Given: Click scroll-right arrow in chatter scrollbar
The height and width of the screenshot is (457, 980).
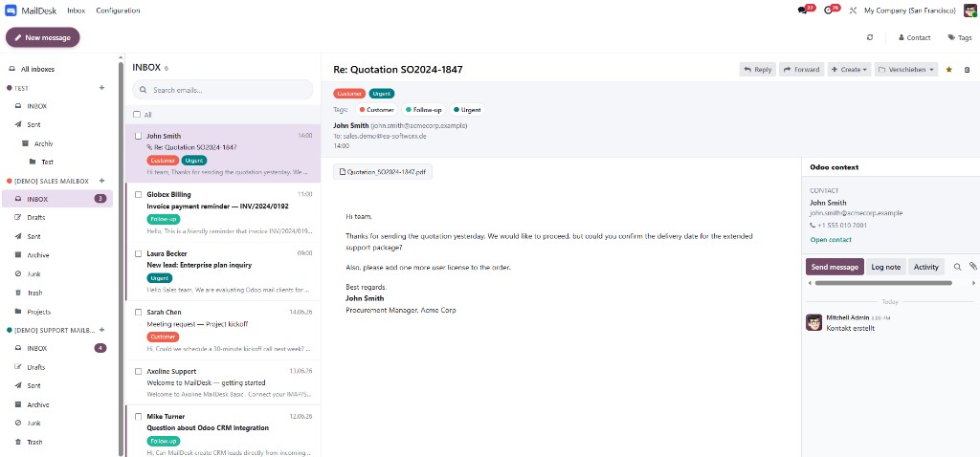Looking at the screenshot, I should click(973, 283).
